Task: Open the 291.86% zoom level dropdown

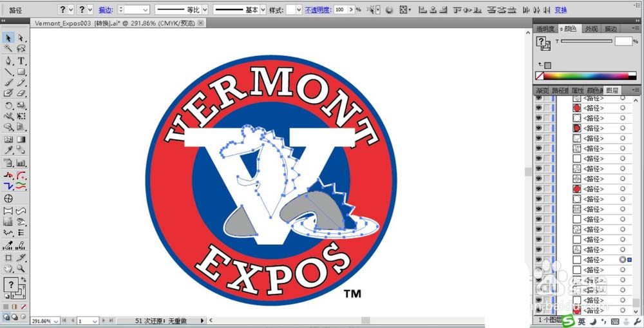Action: 56,321
